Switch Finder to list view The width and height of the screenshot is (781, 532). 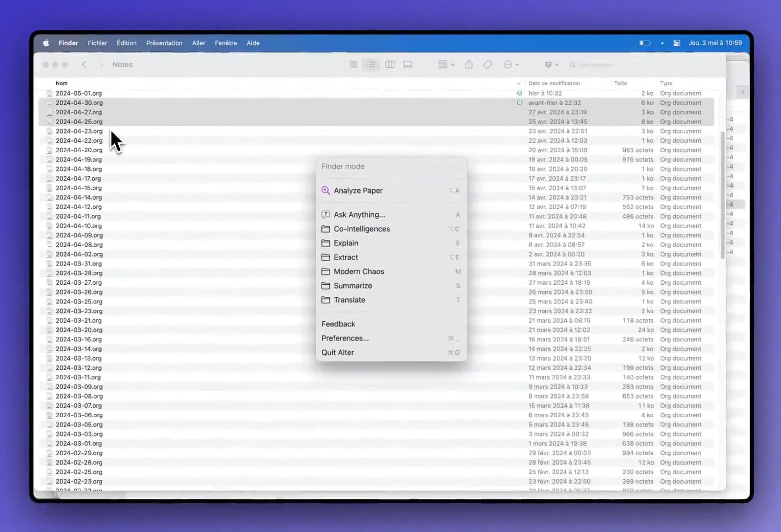371,65
